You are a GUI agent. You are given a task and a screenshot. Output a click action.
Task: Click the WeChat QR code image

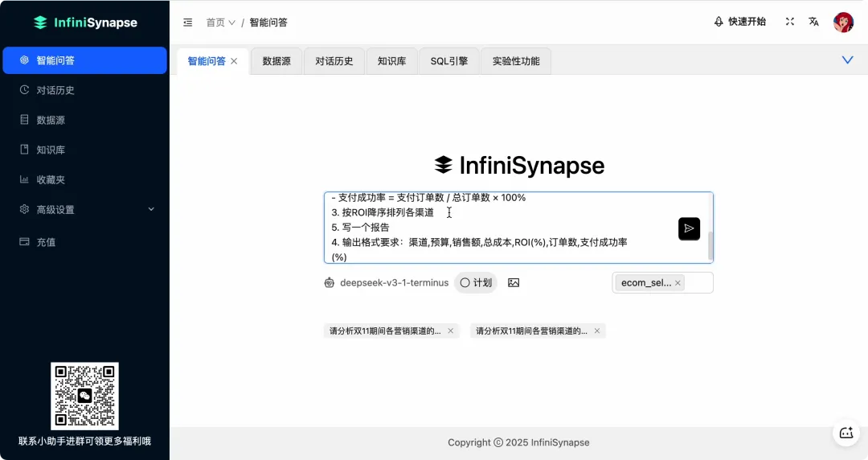[x=84, y=396]
